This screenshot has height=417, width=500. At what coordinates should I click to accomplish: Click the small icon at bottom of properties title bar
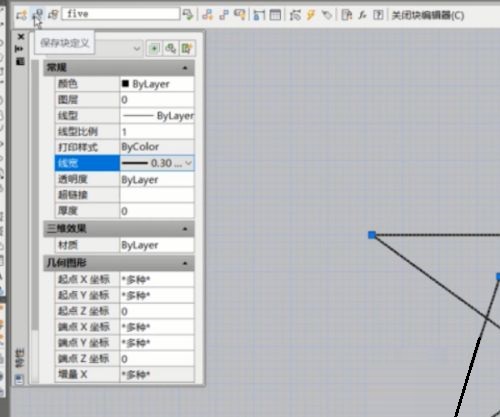click(20, 379)
